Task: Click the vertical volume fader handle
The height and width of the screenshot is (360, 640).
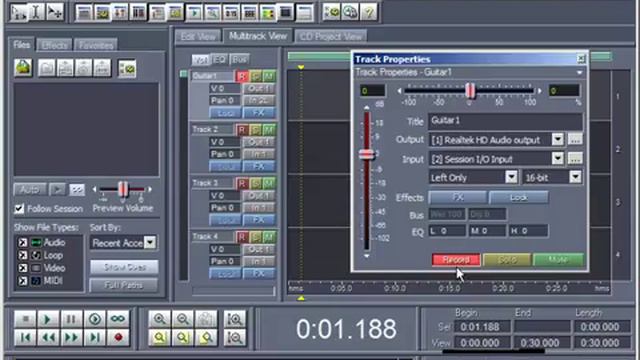Action: pyautogui.click(x=367, y=154)
